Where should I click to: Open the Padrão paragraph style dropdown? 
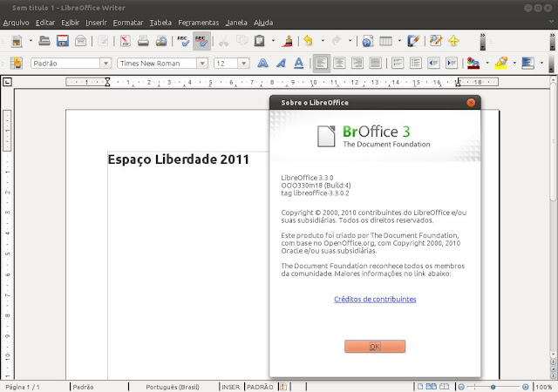(x=105, y=64)
